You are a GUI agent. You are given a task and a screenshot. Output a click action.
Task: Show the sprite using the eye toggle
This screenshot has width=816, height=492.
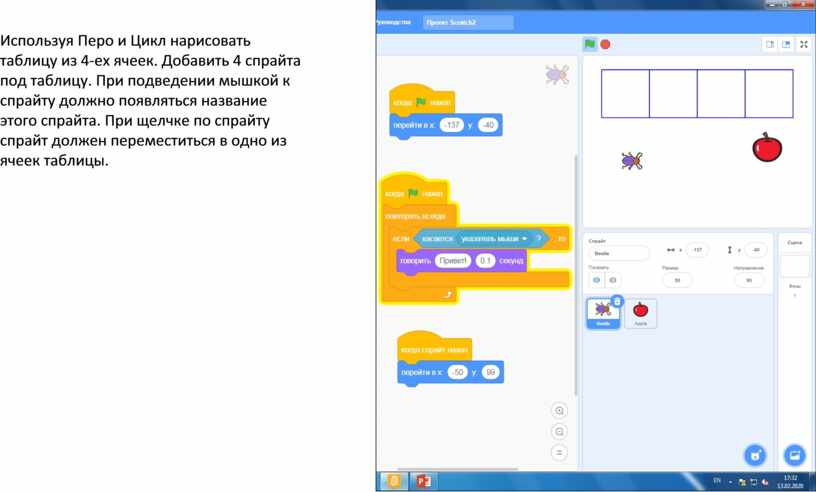(597, 280)
